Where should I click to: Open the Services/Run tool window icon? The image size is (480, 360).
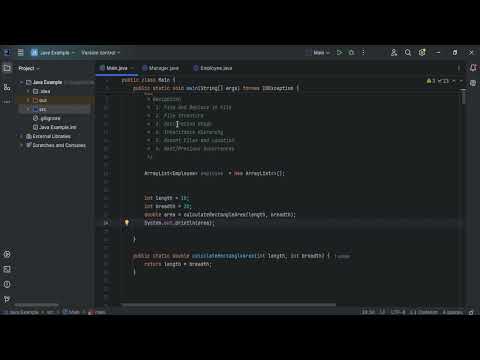(x=7, y=254)
